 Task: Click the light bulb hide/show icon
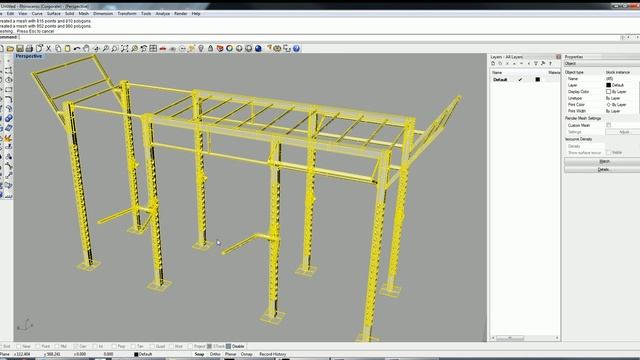tap(201, 49)
